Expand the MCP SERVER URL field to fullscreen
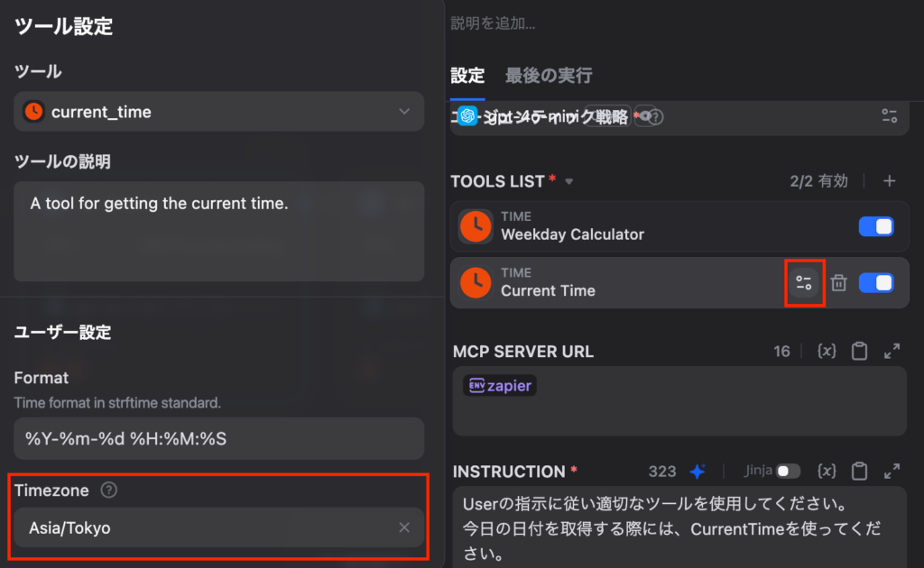The height and width of the screenshot is (568, 924). pyautogui.click(x=892, y=351)
